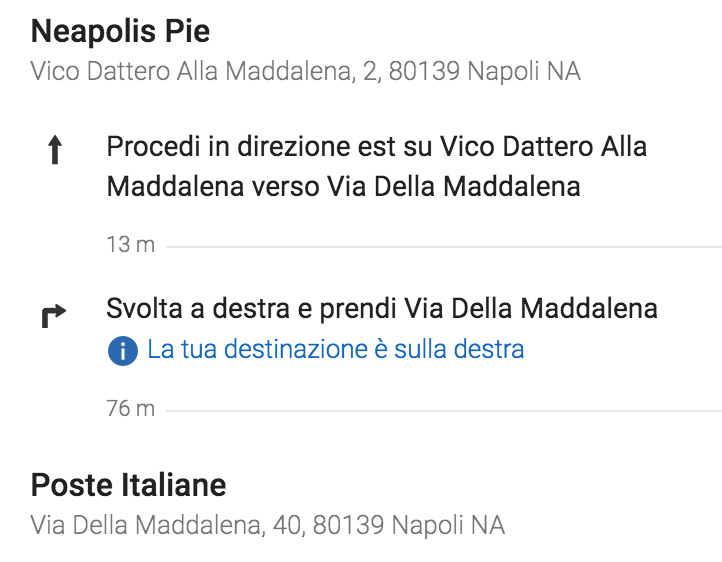This screenshot has width=722, height=562.
Task: Click the 13 m distance label
Action: (131, 244)
